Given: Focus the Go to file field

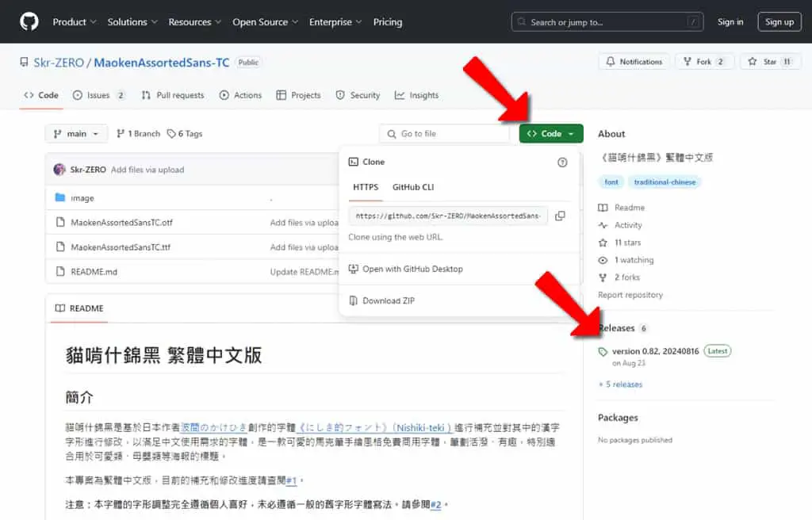Looking at the screenshot, I should (444, 134).
